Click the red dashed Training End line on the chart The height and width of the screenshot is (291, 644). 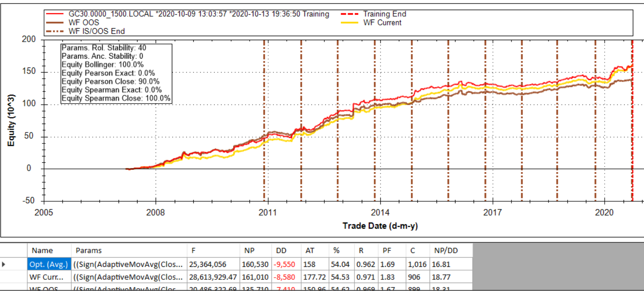point(632,139)
